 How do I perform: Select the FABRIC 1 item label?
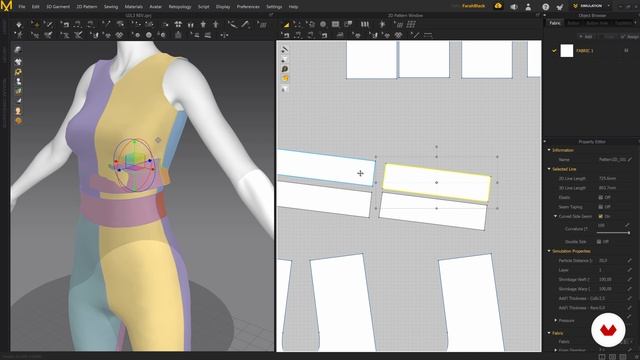(x=585, y=51)
